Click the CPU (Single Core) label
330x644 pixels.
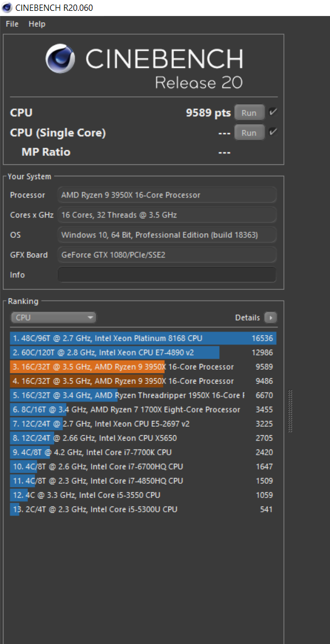click(x=58, y=133)
